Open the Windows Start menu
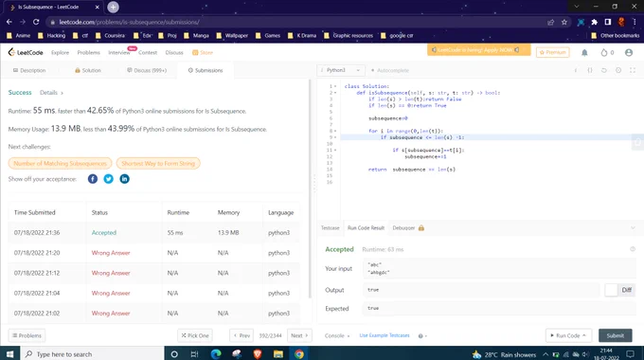This screenshot has width=644, height=360. (9, 353)
